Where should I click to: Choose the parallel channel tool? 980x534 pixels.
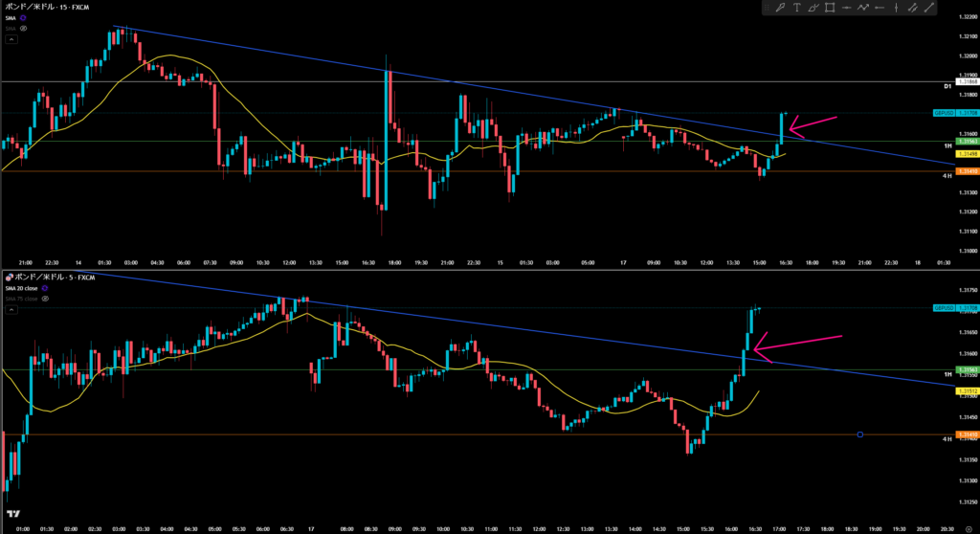pyautogui.click(x=915, y=8)
